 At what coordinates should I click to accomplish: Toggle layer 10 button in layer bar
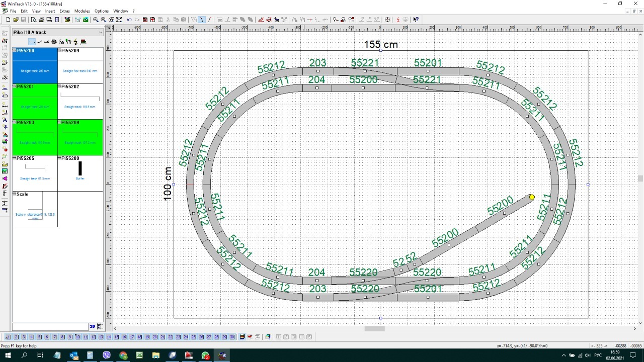77,337
